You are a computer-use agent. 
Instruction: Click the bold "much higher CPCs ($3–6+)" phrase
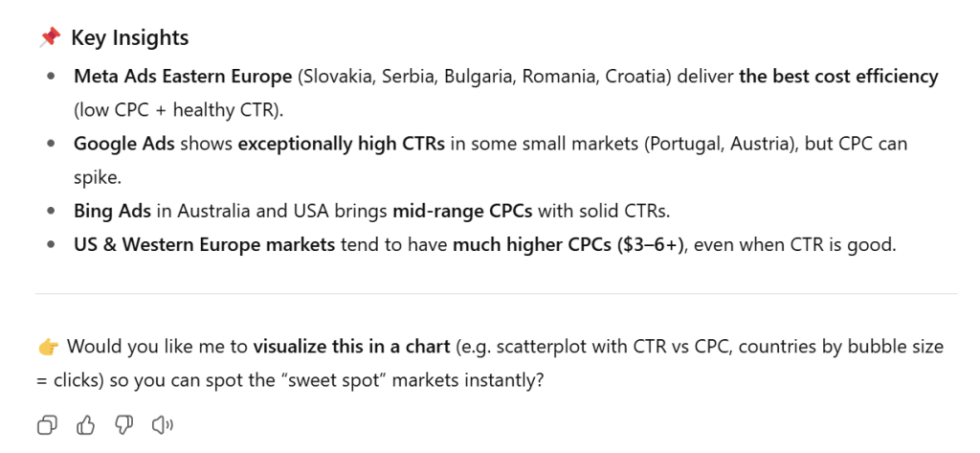coord(569,244)
